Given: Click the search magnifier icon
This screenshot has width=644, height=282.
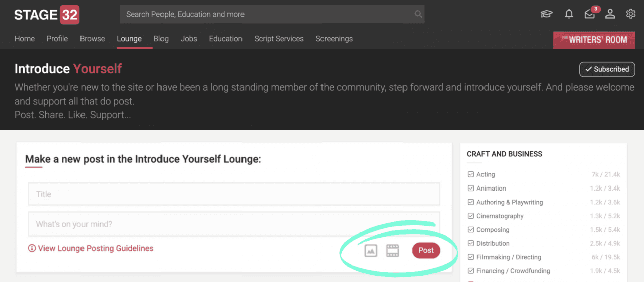Looking at the screenshot, I should coord(418,14).
